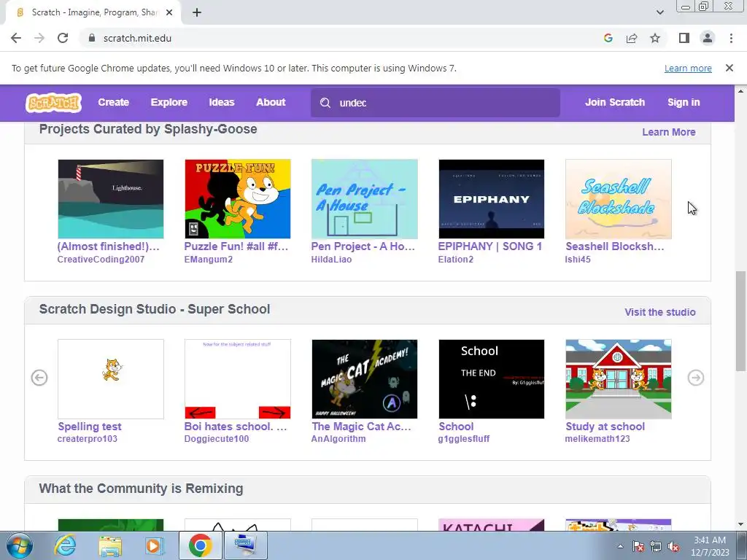Share this page icon
The image size is (747, 560).
pyautogui.click(x=632, y=38)
